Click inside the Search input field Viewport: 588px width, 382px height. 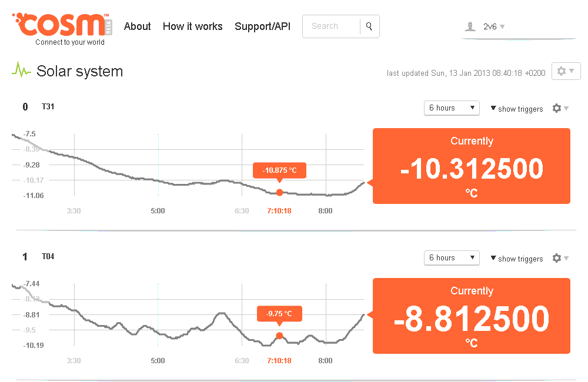tap(330, 26)
